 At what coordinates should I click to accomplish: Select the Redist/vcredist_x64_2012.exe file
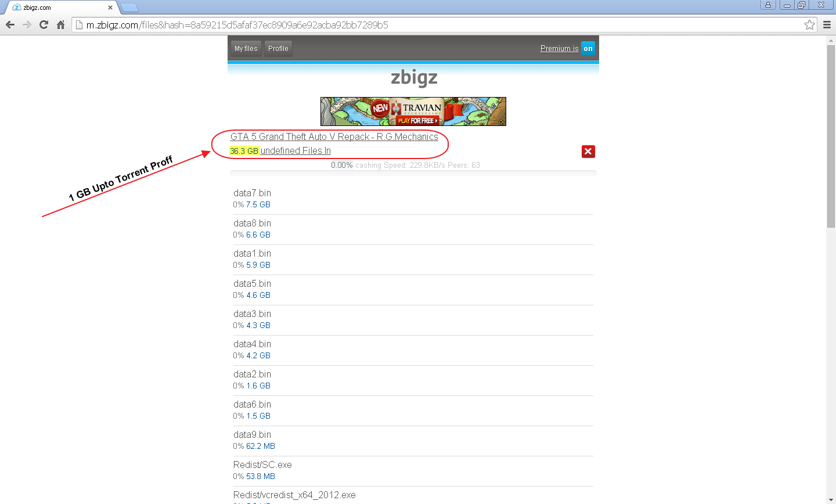tap(294, 495)
